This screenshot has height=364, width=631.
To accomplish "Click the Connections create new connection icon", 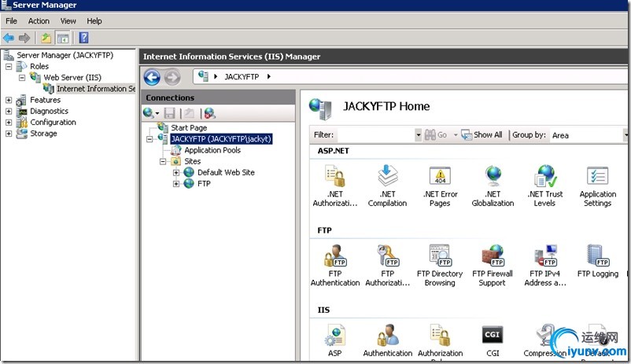I will 150,113.
